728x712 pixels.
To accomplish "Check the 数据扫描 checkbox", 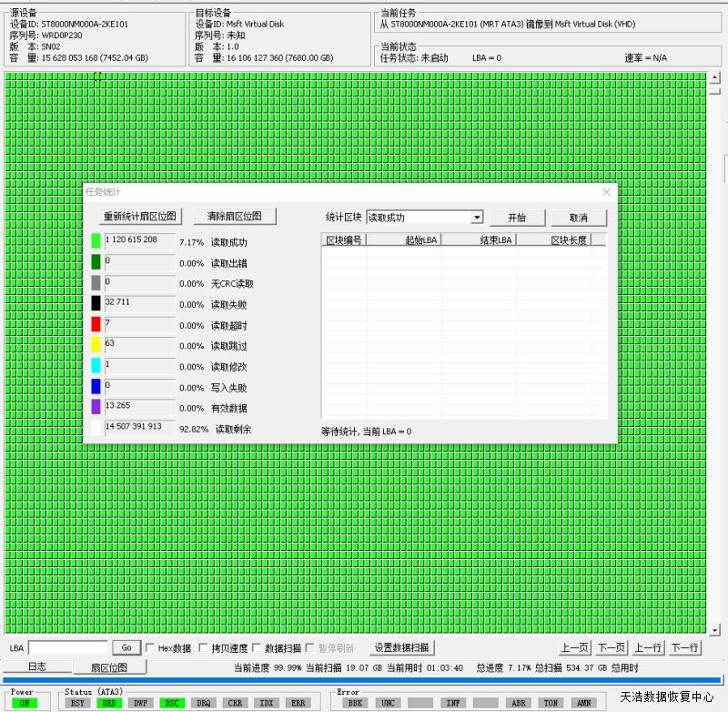I will coord(257,648).
